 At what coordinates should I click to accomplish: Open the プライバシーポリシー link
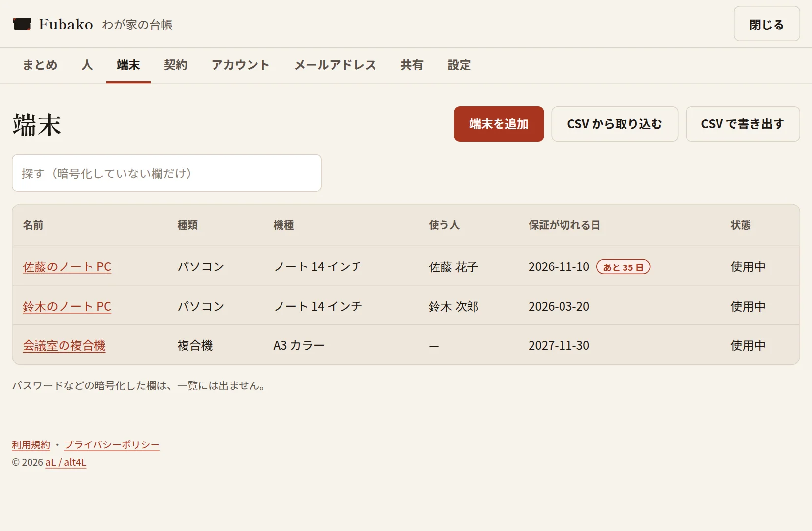[112, 444]
